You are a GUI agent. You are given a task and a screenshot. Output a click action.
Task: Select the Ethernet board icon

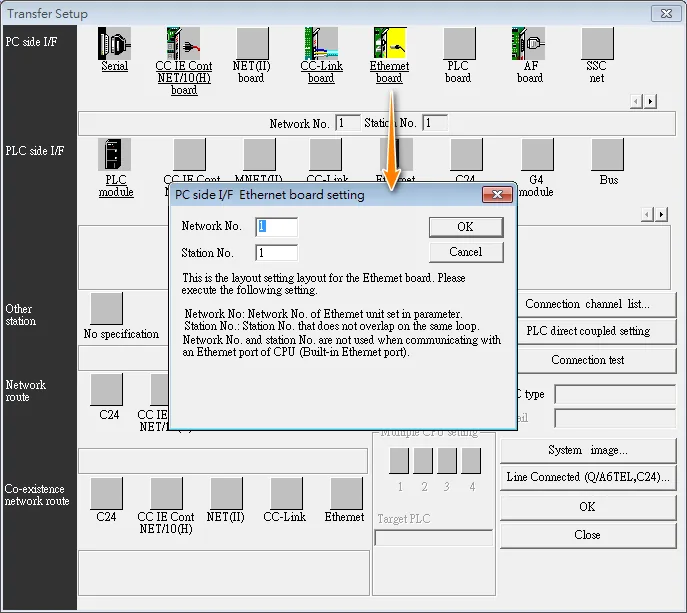tap(390, 43)
